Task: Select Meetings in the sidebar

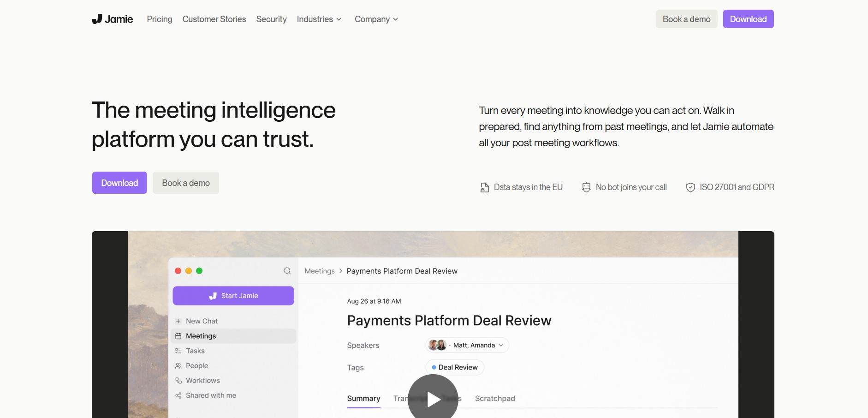Action: point(233,336)
